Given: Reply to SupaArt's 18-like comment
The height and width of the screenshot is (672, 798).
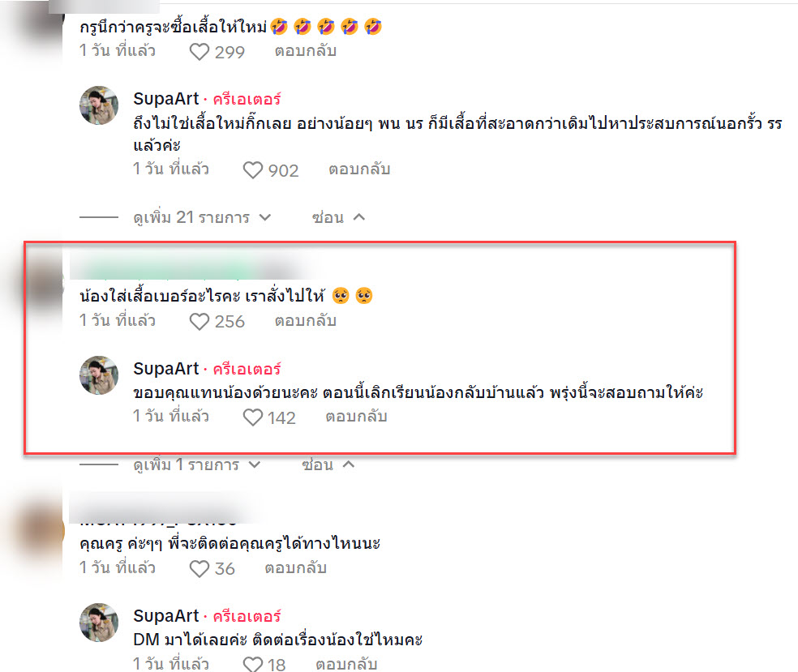Looking at the screenshot, I should (346, 663).
